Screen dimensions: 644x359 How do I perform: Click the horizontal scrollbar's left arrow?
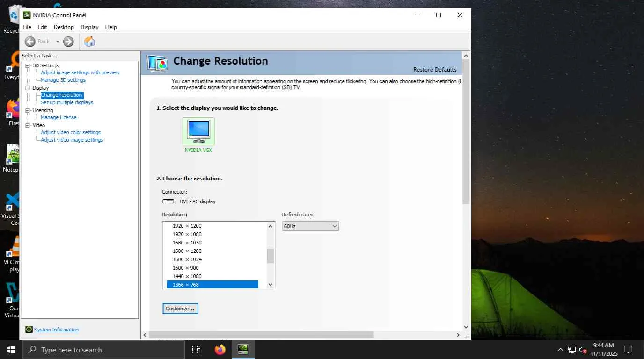click(x=145, y=335)
